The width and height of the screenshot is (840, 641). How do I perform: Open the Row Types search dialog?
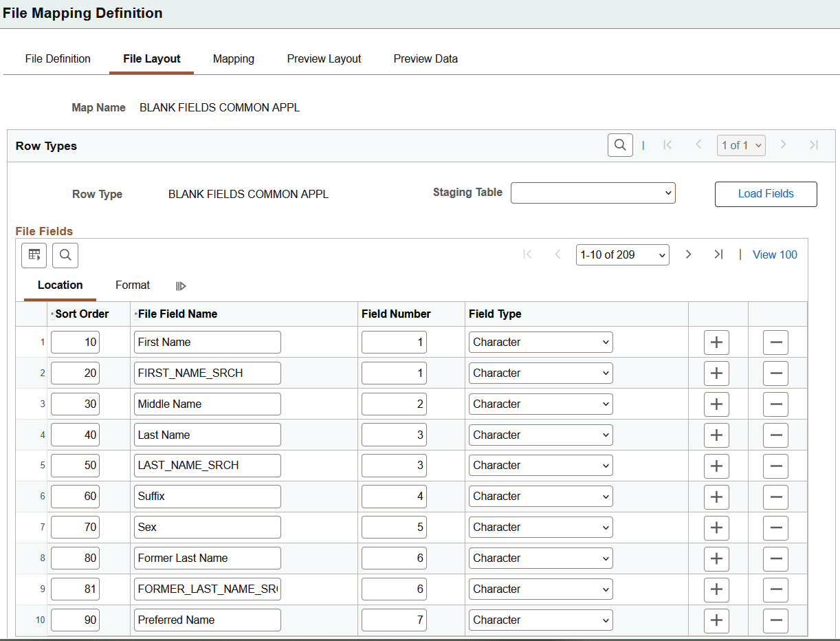click(619, 144)
